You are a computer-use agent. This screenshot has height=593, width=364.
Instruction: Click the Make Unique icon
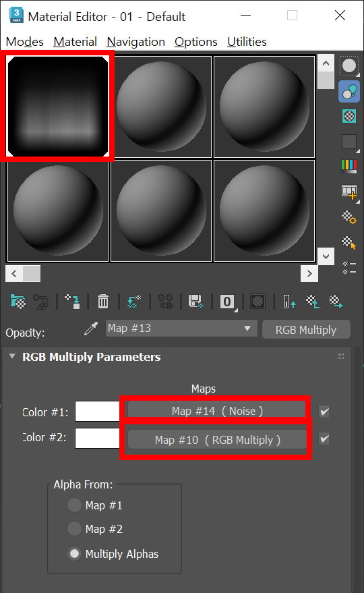pyautogui.click(x=165, y=302)
